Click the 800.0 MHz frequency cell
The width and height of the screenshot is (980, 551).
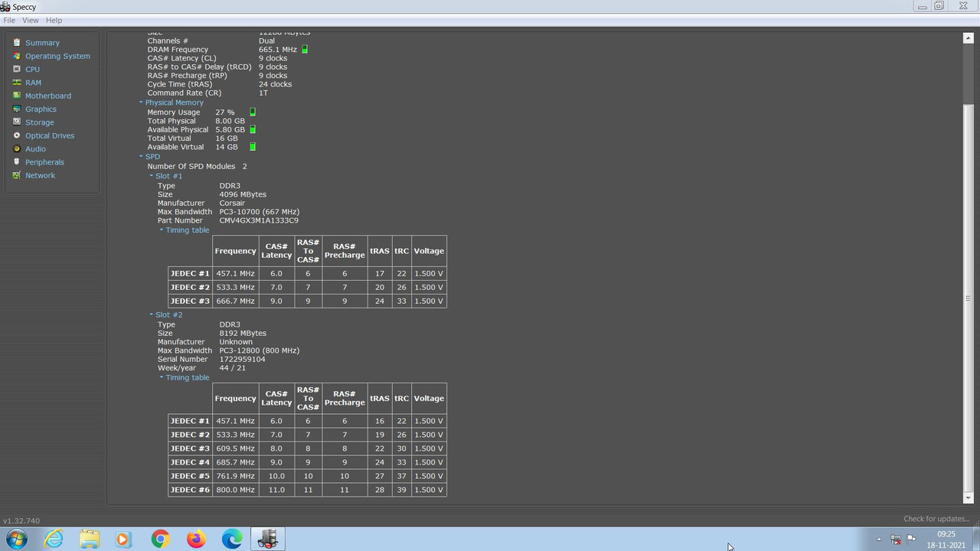click(235, 490)
